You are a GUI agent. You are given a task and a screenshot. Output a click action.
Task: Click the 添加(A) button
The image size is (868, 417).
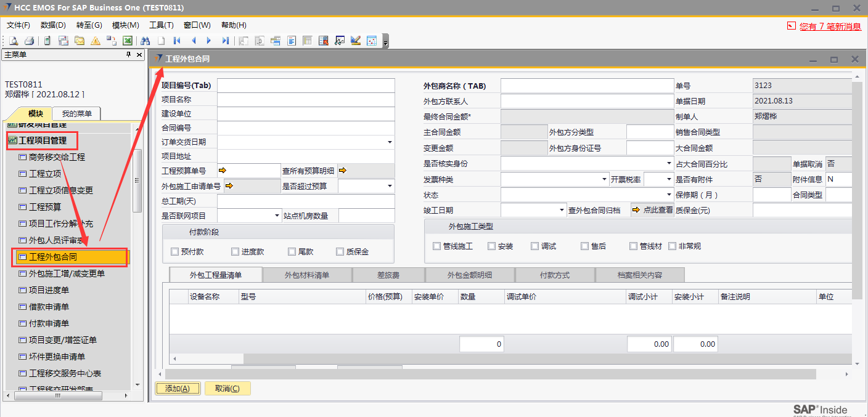pyautogui.click(x=178, y=389)
